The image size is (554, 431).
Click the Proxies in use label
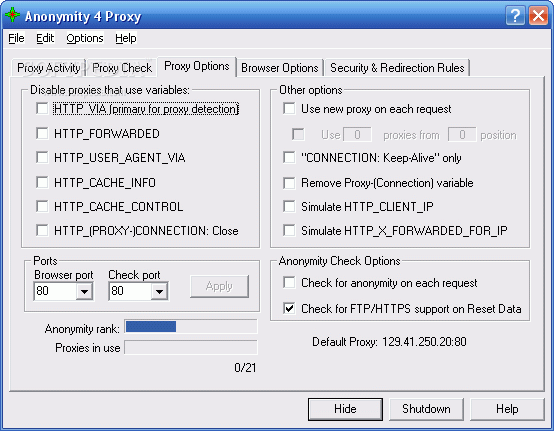coord(88,348)
